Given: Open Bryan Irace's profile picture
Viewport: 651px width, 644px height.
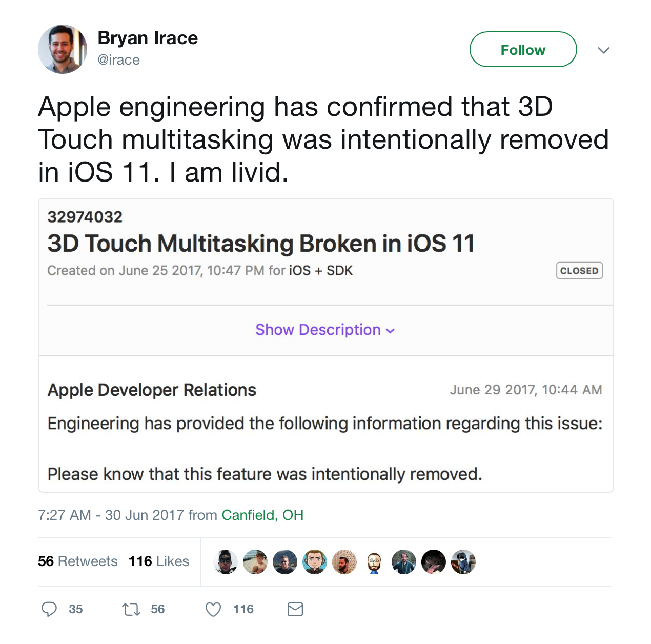Looking at the screenshot, I should point(63,49).
